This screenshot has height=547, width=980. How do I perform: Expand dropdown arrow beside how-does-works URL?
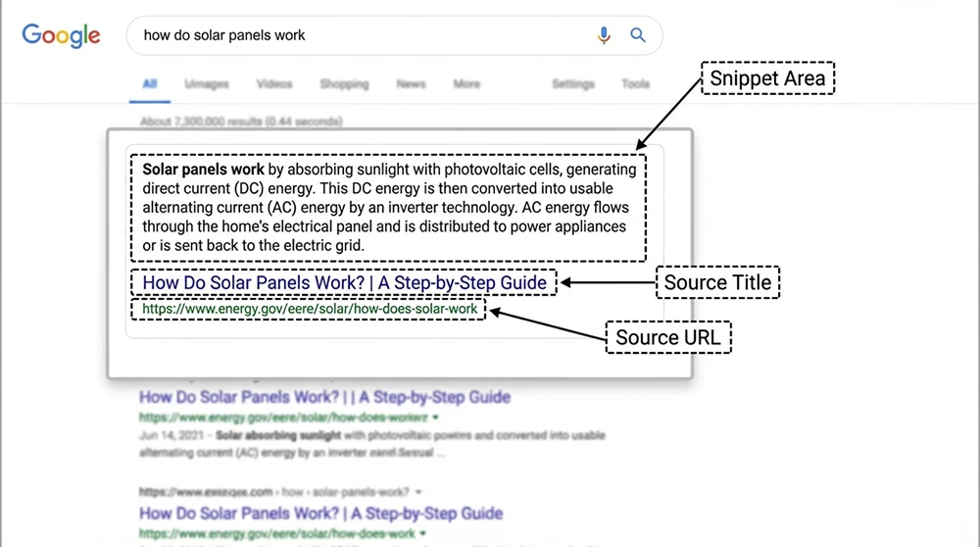(x=436, y=417)
